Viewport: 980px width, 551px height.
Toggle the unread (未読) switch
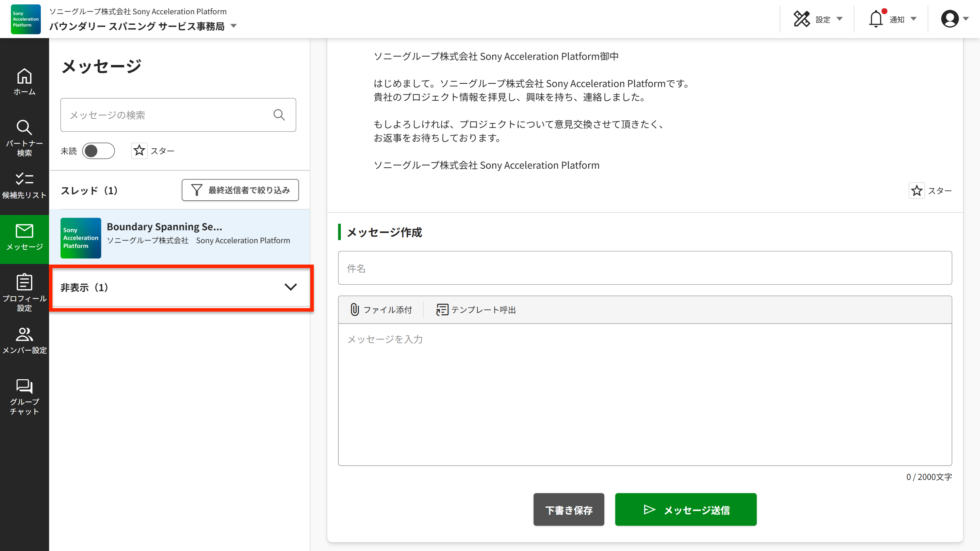pyautogui.click(x=99, y=151)
